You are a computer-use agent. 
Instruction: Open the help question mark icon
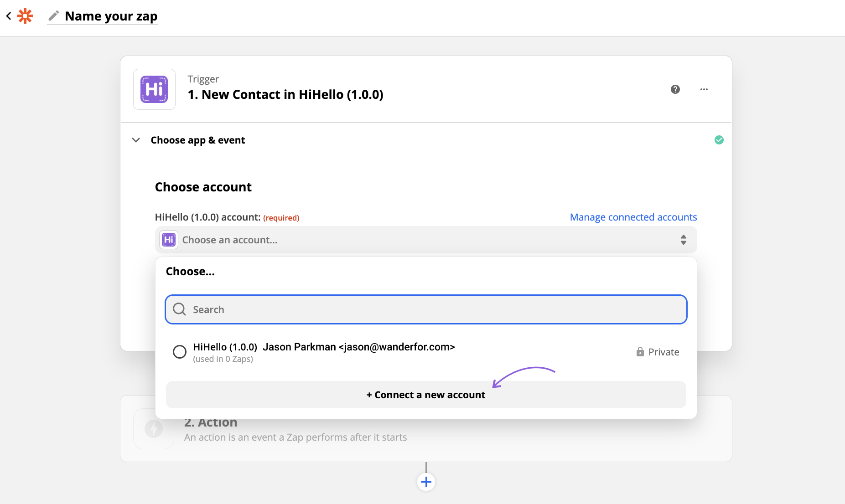(x=675, y=89)
